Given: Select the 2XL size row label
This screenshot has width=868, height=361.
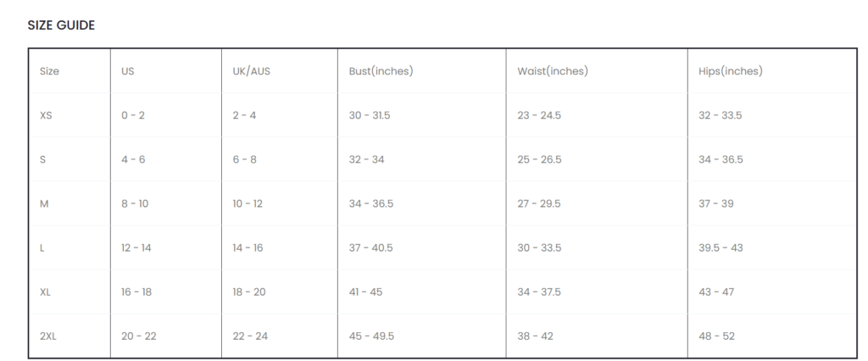Looking at the screenshot, I should tap(48, 336).
